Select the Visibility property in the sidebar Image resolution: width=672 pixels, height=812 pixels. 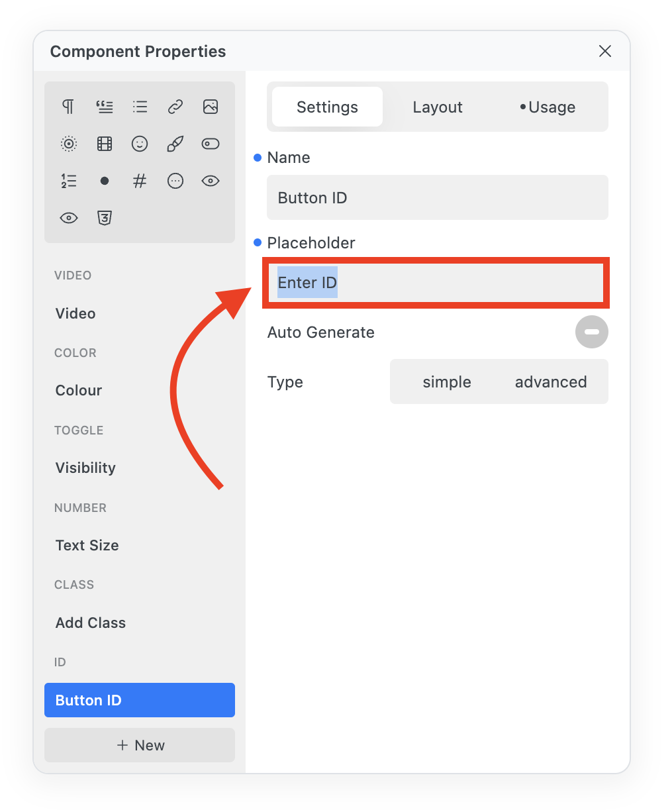(85, 468)
